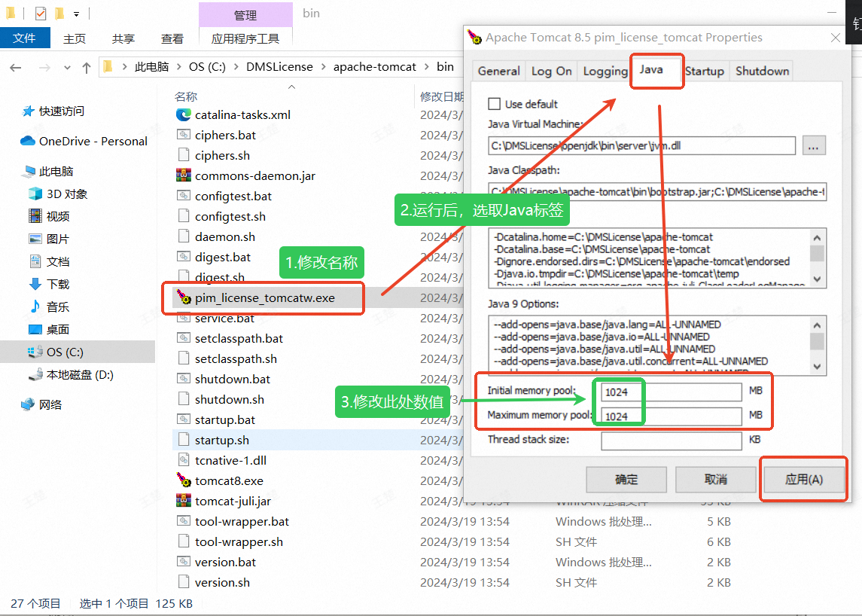Click the Java Virtual Machine path field
The image size is (862, 616).
point(641,146)
